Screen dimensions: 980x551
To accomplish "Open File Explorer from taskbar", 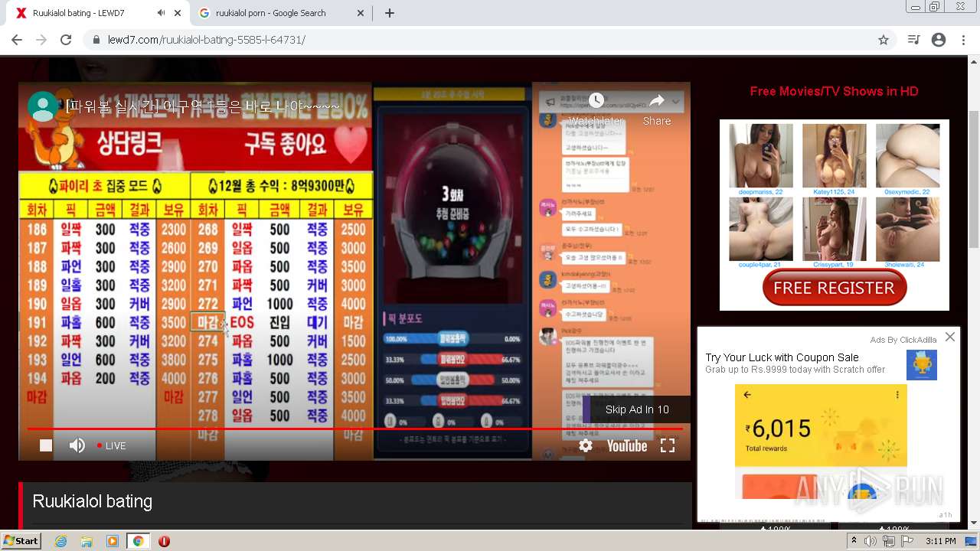I will click(x=87, y=541).
